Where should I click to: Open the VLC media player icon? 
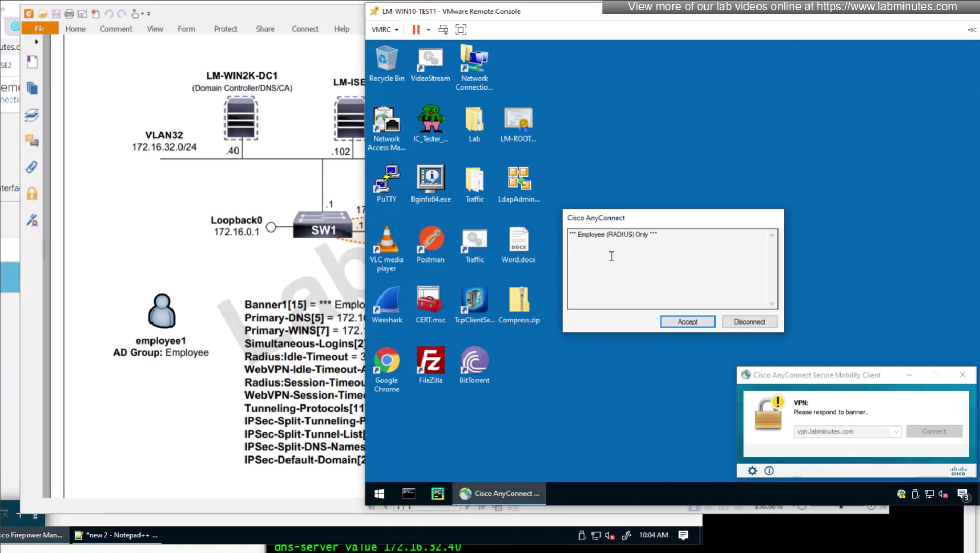pyautogui.click(x=386, y=243)
